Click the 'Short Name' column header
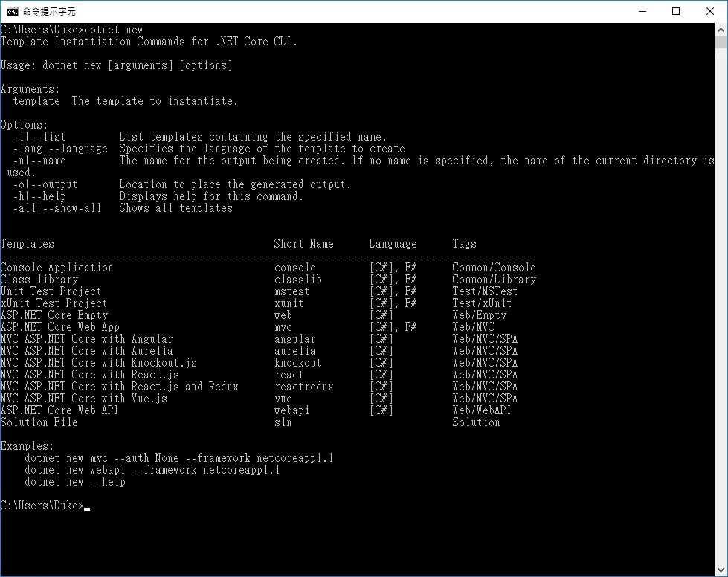 303,244
